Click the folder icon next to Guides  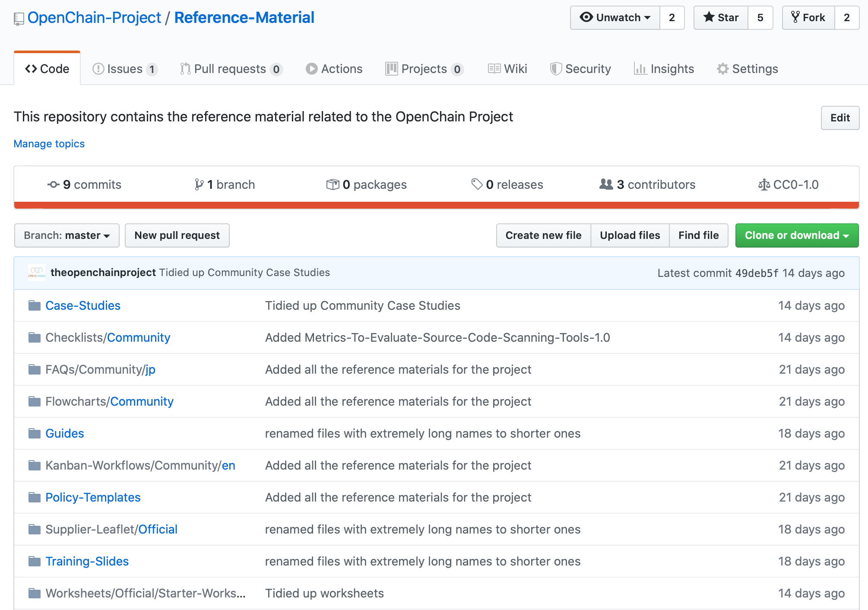34,434
